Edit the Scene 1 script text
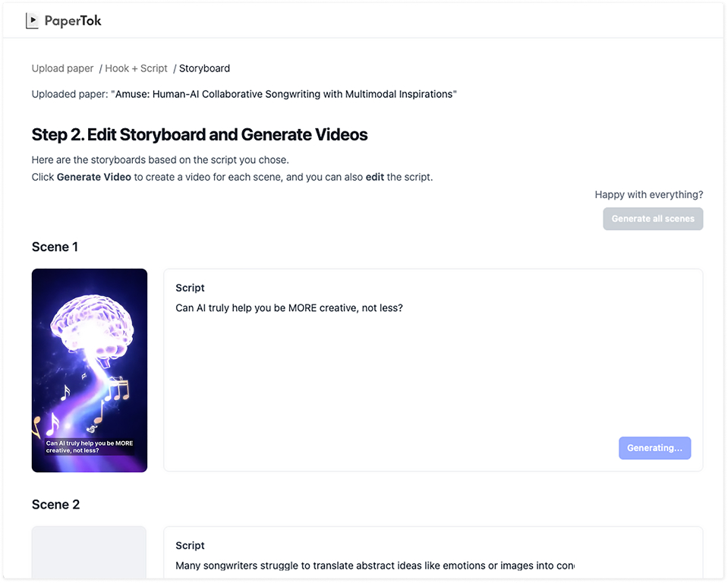Screen dimensions: 728x583 (x=289, y=308)
